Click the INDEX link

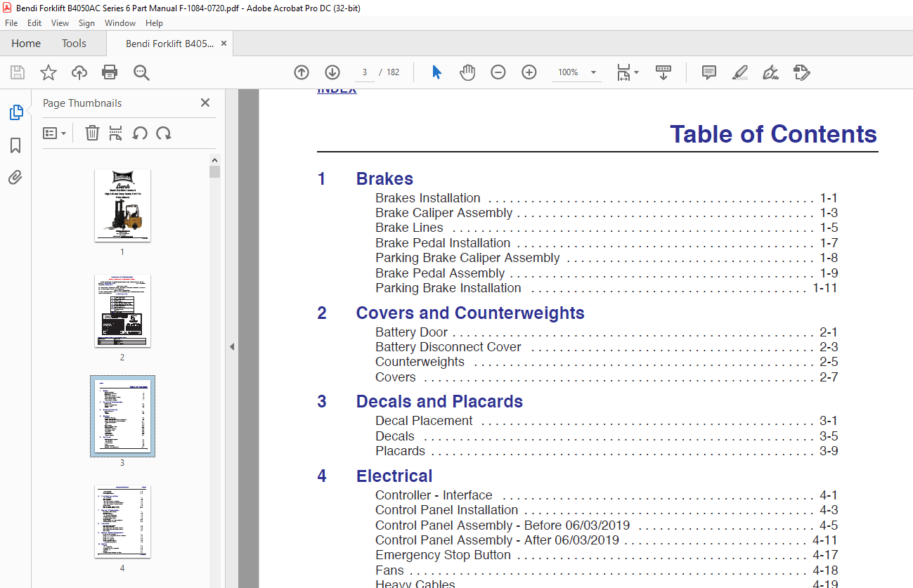[x=337, y=90]
